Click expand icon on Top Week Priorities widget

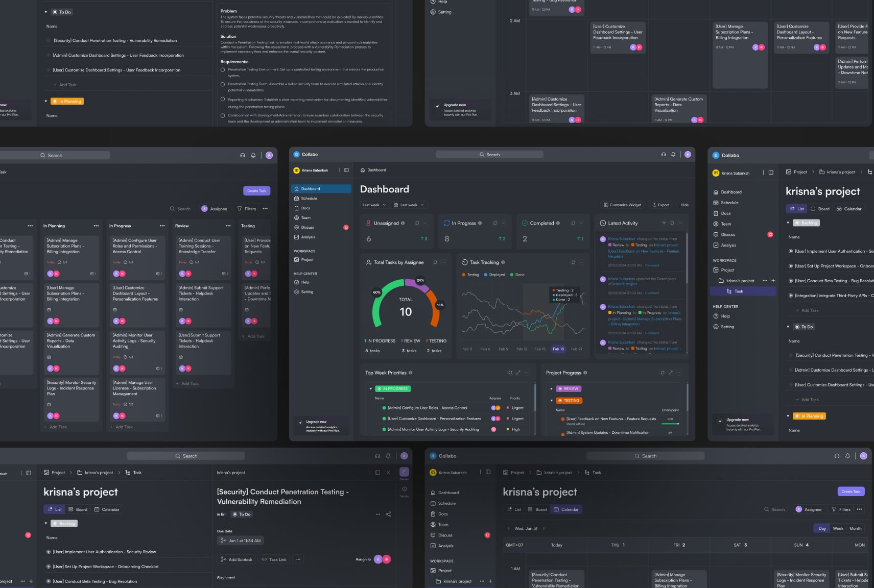pyautogui.click(x=518, y=373)
